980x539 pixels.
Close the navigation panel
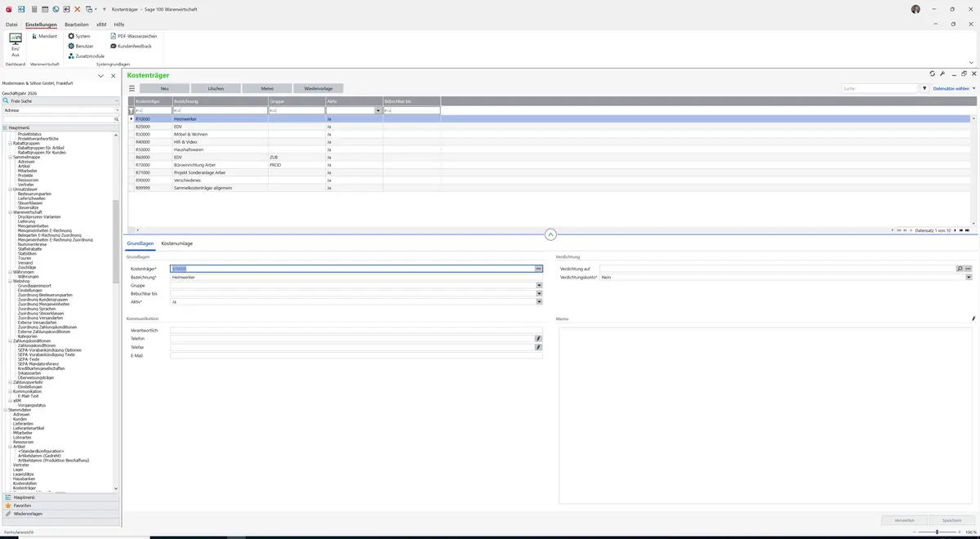(114, 76)
